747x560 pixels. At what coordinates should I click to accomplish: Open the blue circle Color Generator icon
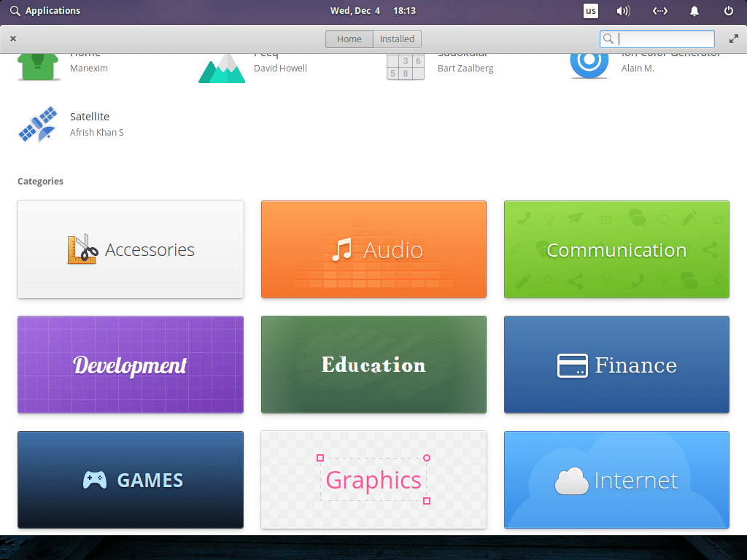click(589, 66)
